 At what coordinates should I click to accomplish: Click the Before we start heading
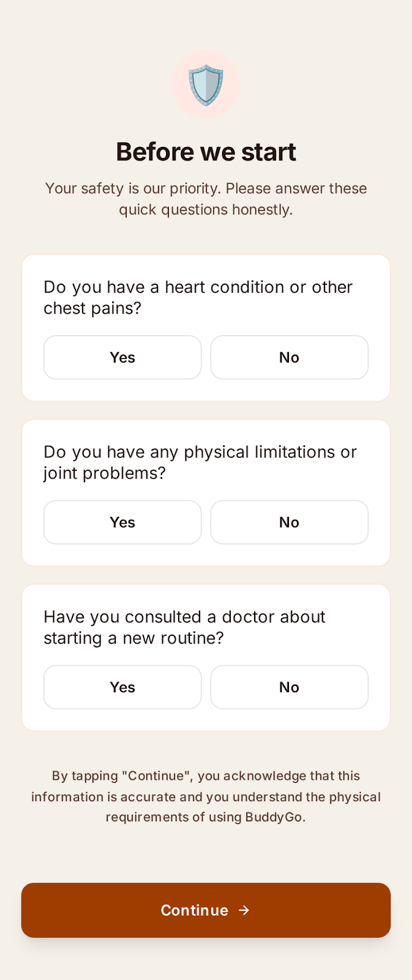tap(206, 152)
